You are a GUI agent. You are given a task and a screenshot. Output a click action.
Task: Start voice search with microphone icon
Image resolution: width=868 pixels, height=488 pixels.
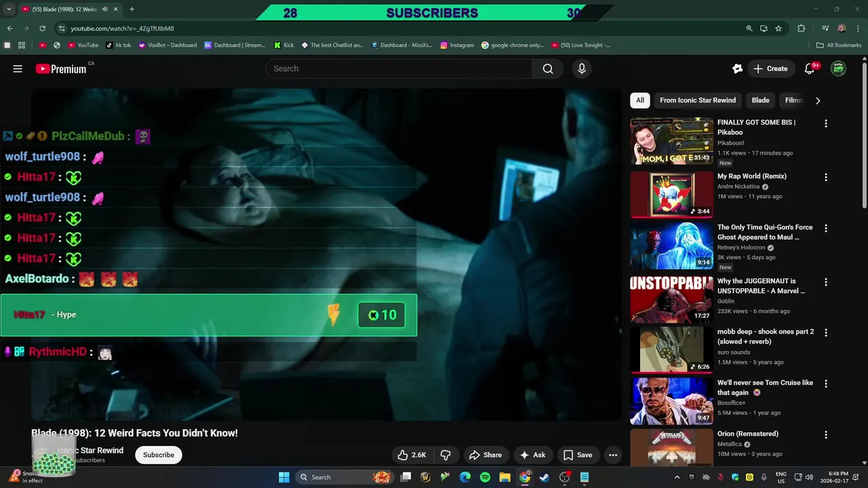[x=581, y=68]
